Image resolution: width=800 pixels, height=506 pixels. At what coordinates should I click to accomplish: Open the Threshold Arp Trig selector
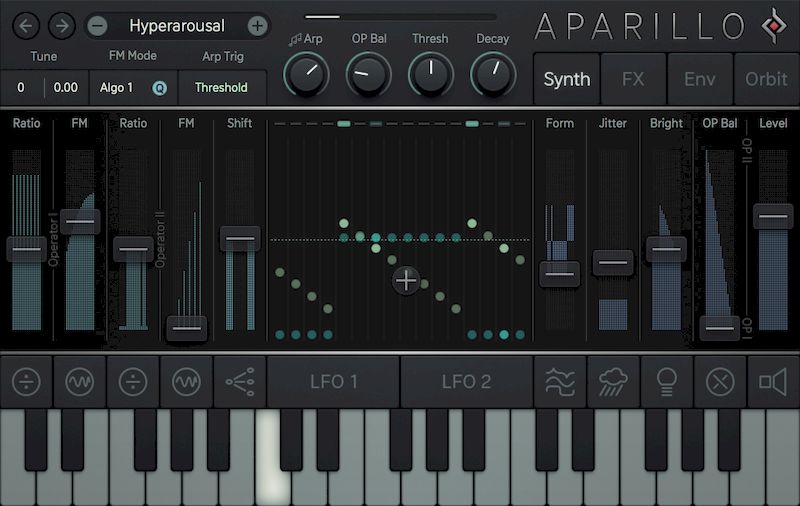tap(221, 88)
